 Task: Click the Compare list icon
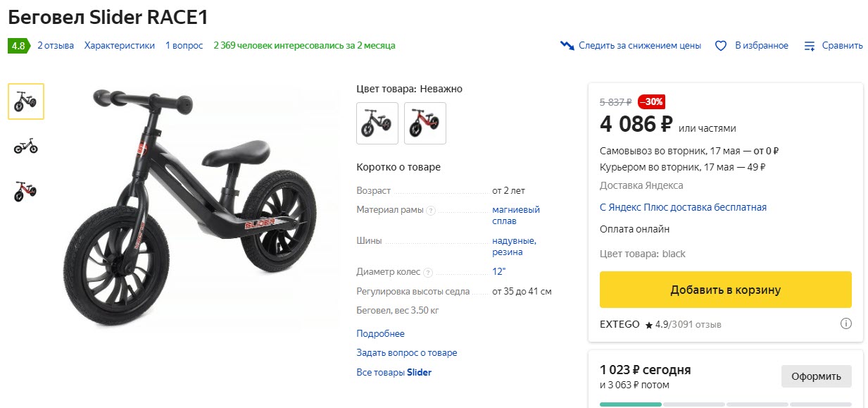pyautogui.click(x=810, y=46)
